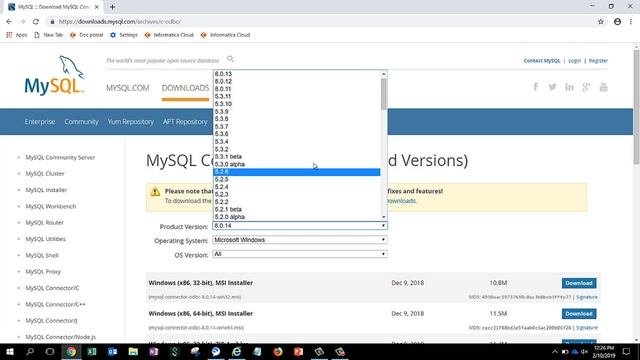This screenshot has height=360, width=640.
Task: Choose version 5.2.0 alpha from list
Action: 297,217
